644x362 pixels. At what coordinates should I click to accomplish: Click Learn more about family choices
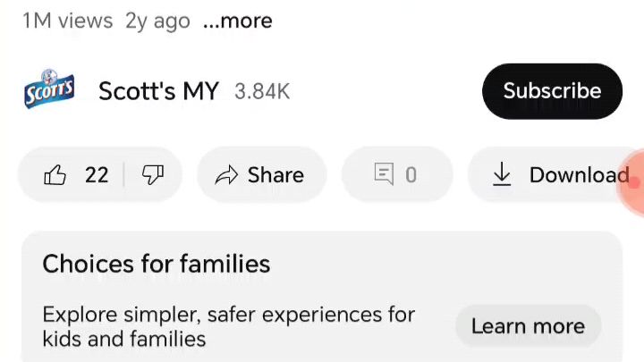tap(529, 326)
